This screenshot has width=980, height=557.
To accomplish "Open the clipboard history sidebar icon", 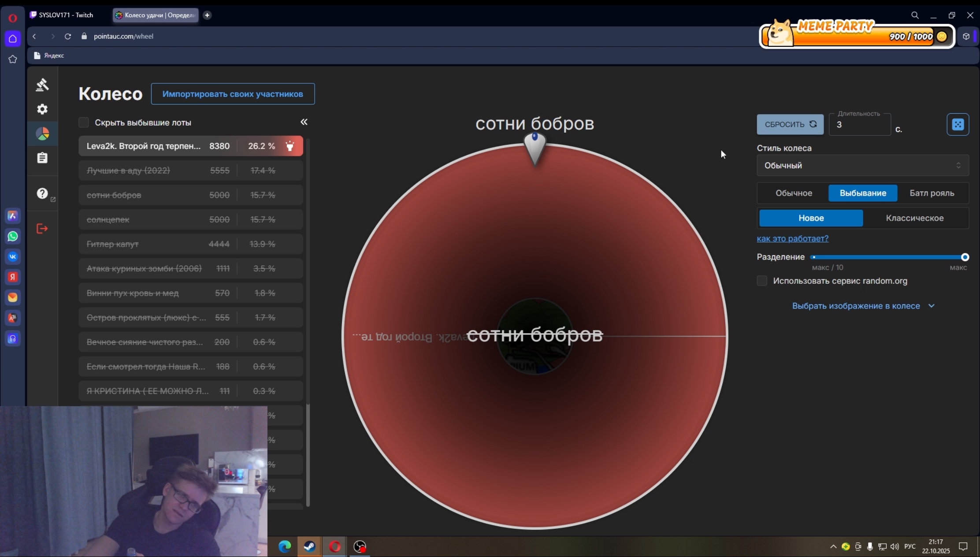I will tap(42, 158).
